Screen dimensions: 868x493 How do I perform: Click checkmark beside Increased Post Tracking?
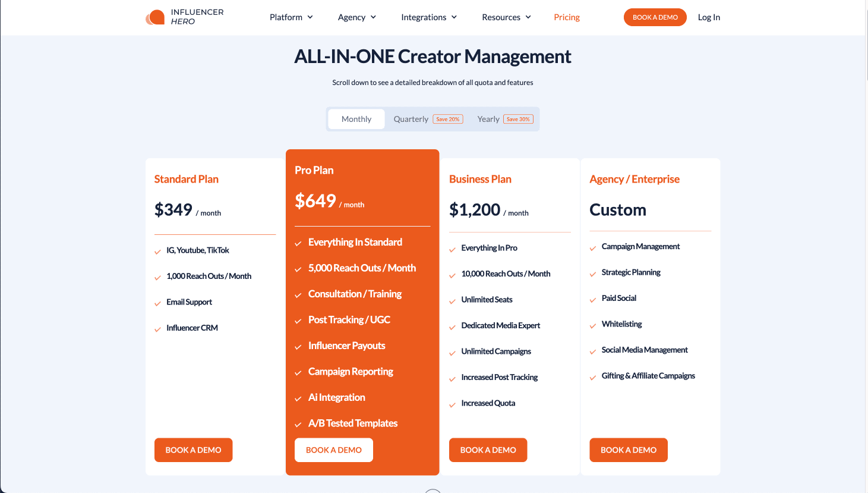point(452,379)
